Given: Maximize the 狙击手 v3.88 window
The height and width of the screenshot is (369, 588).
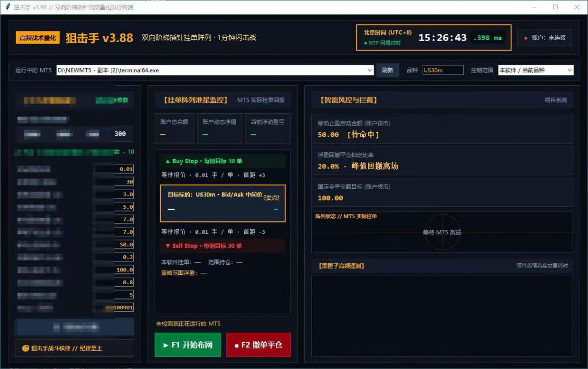Looking at the screenshot, I should [555, 7].
